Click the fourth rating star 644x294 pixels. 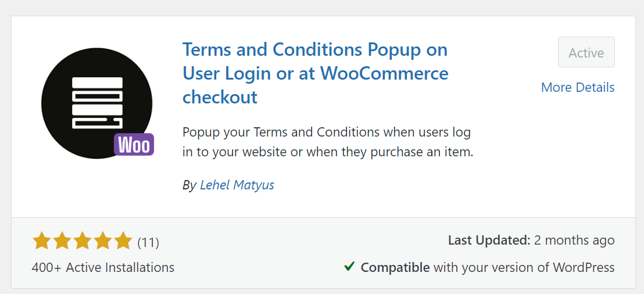click(102, 241)
